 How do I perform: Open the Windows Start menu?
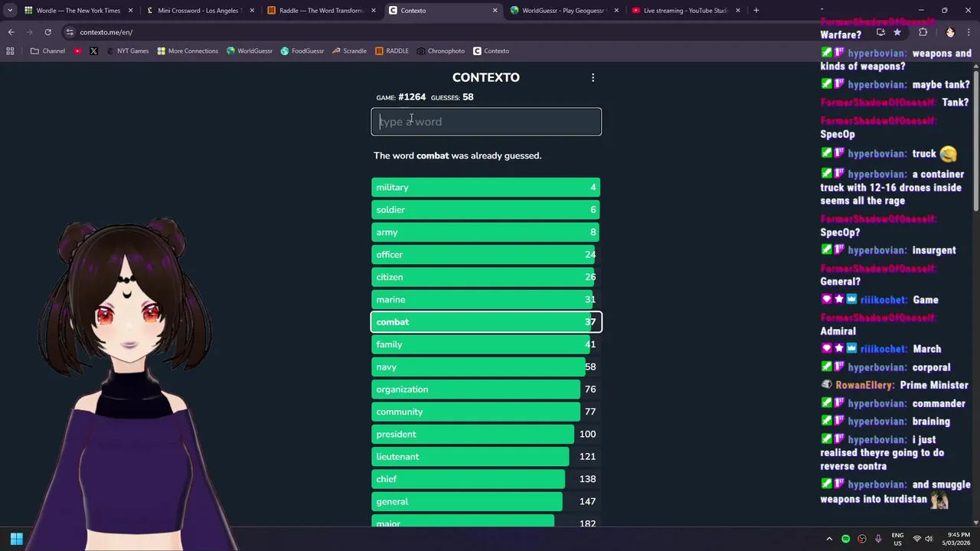[17, 539]
